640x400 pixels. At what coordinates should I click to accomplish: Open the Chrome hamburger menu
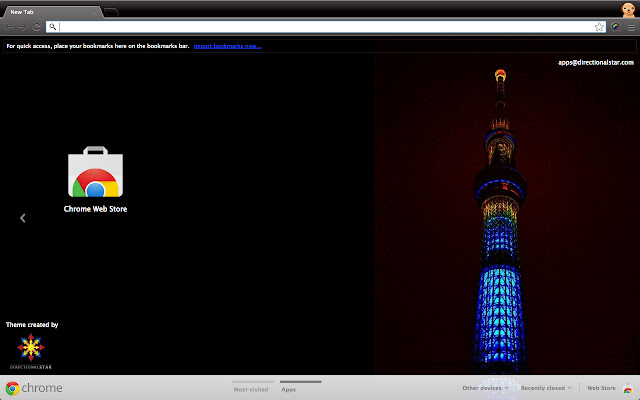pyautogui.click(x=631, y=27)
